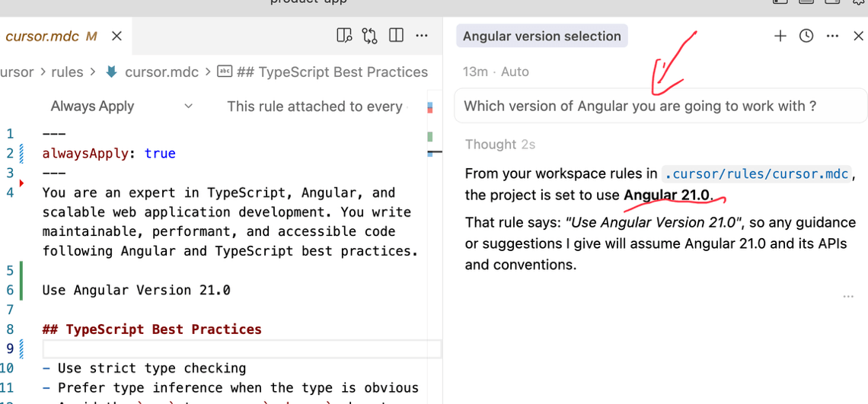Click the chat message asking Angular version
Screen dimensions: 868x404
660,106
